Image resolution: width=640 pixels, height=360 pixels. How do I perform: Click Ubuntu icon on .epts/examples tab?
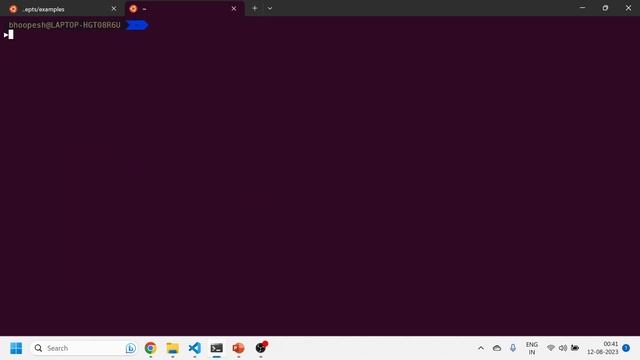[13, 9]
